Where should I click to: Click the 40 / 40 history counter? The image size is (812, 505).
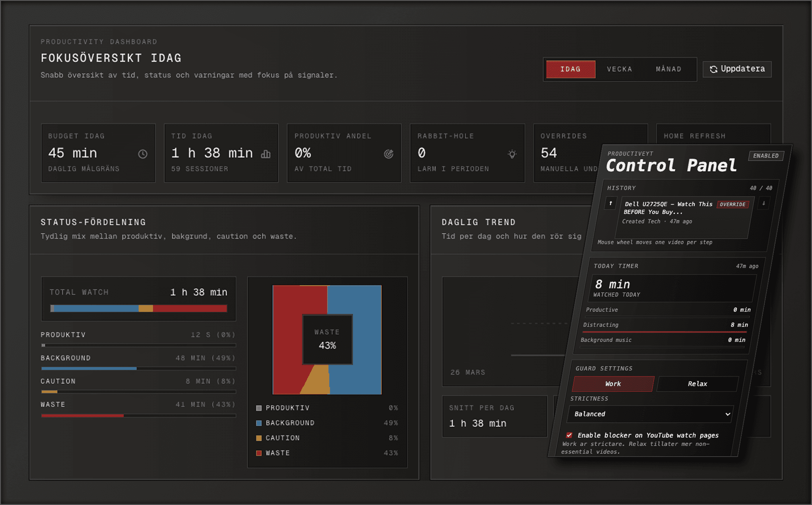761,188
